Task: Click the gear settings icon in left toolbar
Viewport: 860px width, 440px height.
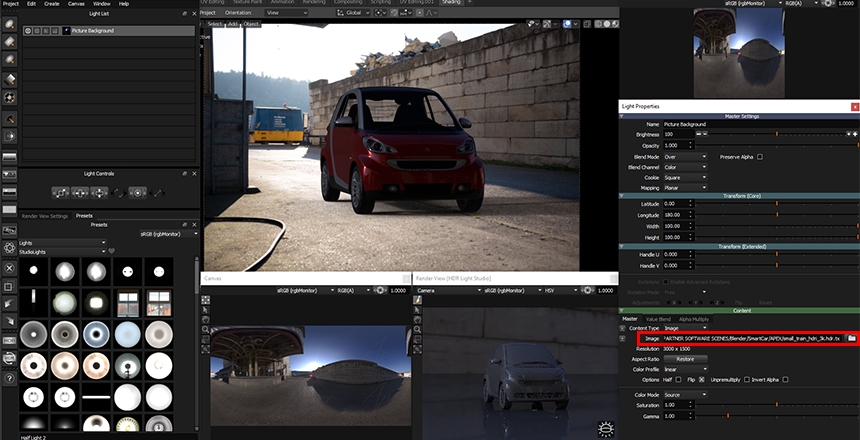Action: (9, 247)
